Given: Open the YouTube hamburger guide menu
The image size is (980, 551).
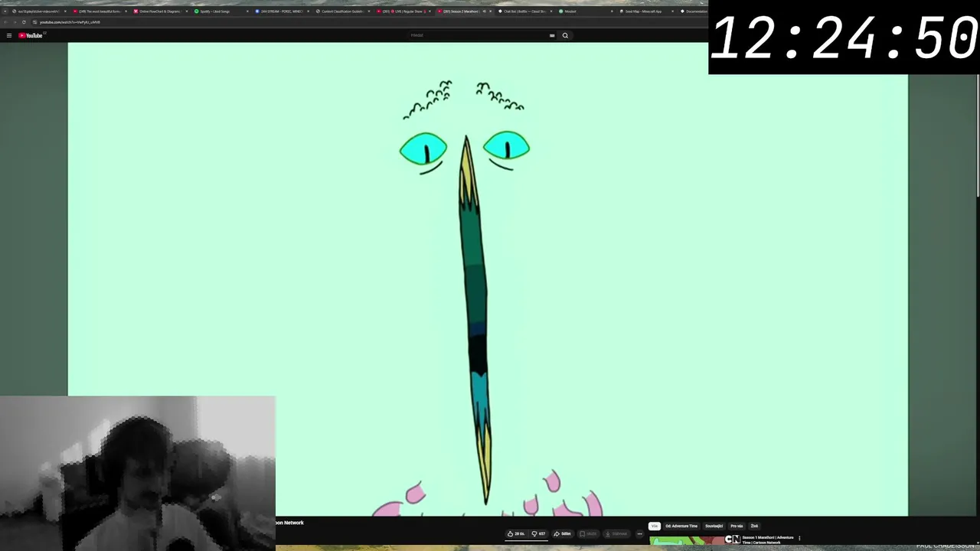Looking at the screenshot, I should point(9,35).
